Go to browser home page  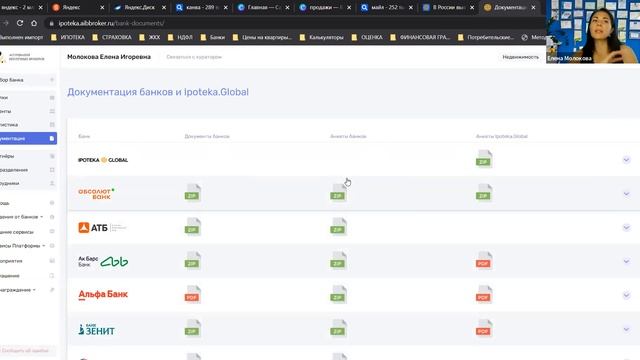[34, 23]
